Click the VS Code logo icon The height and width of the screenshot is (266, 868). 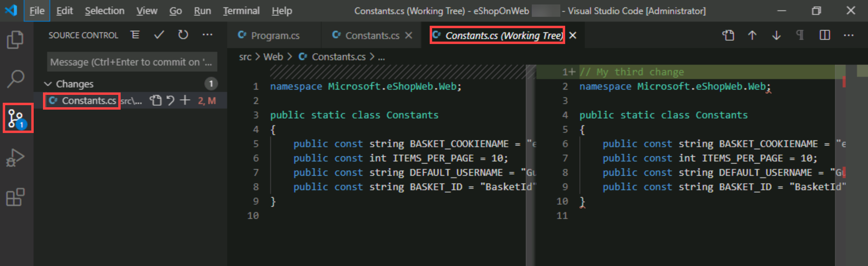11,10
